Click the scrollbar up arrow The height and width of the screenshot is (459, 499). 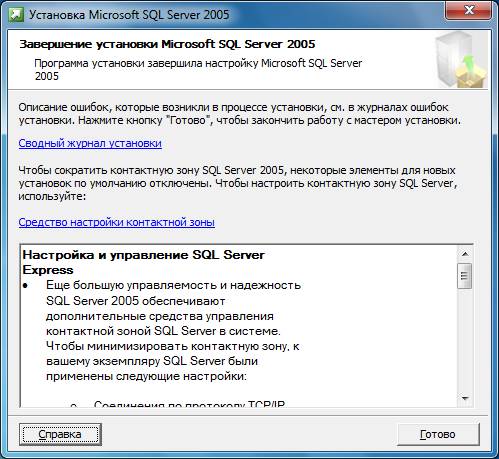pos(465,254)
